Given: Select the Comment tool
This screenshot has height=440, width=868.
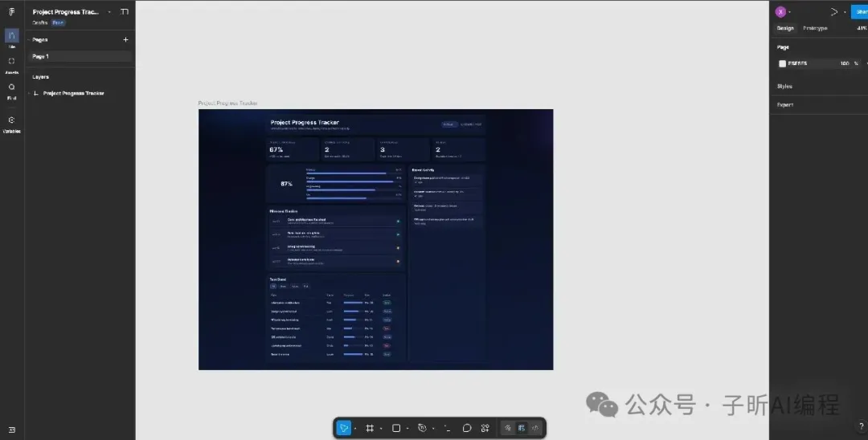Looking at the screenshot, I should (467, 428).
